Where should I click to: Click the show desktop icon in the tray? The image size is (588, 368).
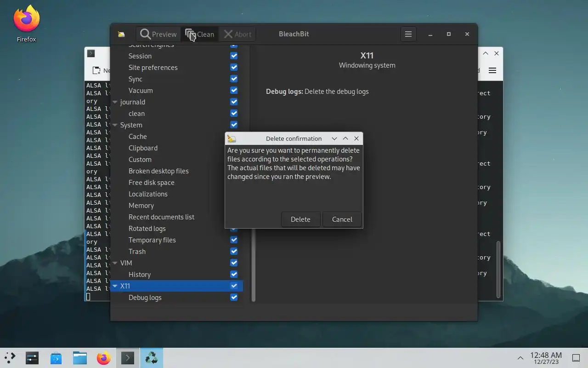tap(576, 358)
